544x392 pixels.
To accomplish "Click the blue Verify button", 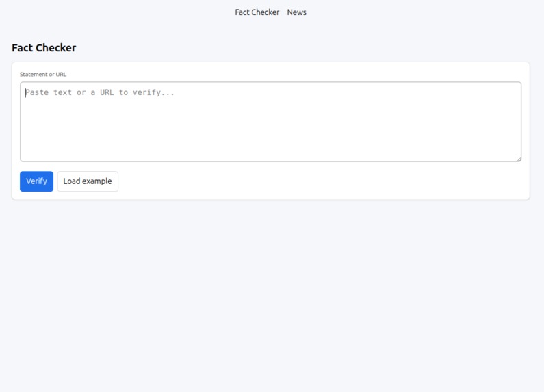I will click(36, 181).
